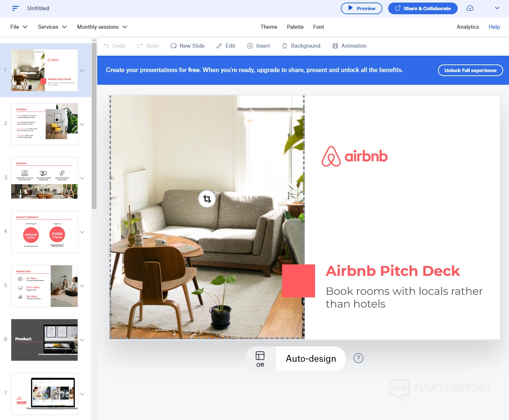Image resolution: width=509 pixels, height=420 pixels.
Task: Expand the top-right account chevron
Action: click(497, 8)
